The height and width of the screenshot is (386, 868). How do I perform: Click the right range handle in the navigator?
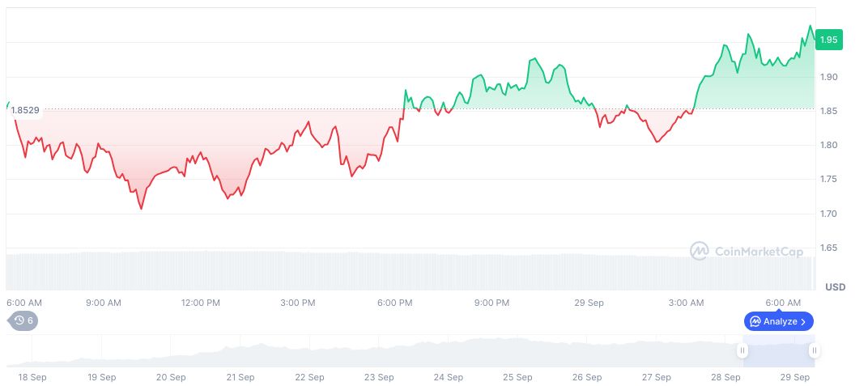814,350
